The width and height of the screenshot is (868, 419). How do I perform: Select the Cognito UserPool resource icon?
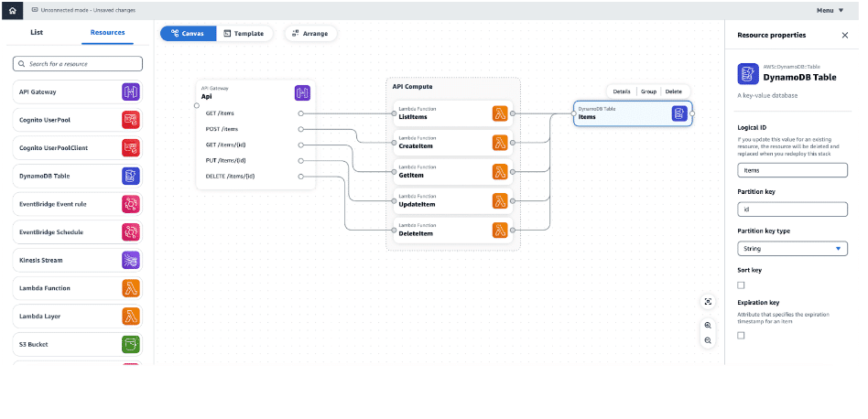(x=131, y=120)
